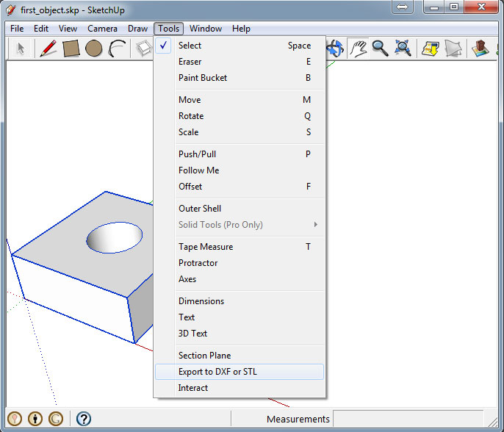Select Protractor menu entry
The width and height of the screenshot is (504, 432).
coord(240,263)
